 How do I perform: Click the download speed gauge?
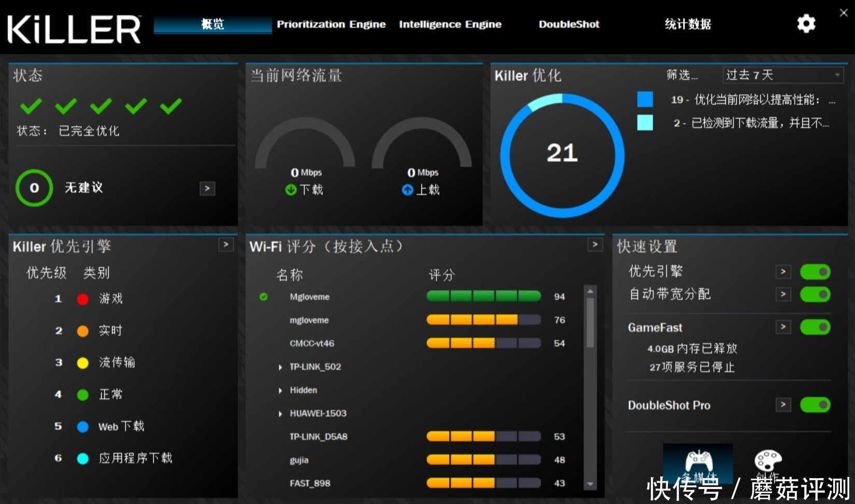click(x=305, y=142)
